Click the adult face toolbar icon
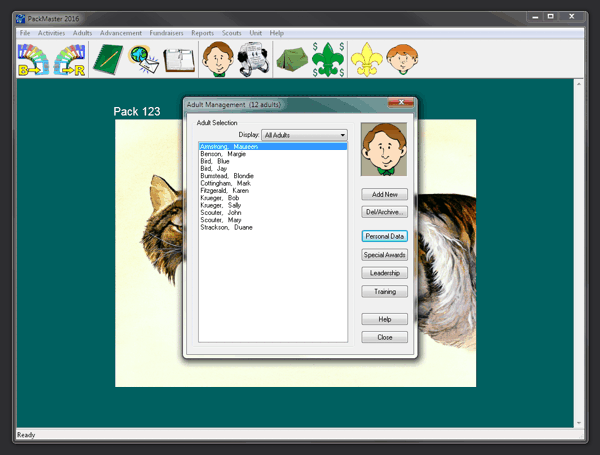The width and height of the screenshot is (600, 455). tap(218, 59)
